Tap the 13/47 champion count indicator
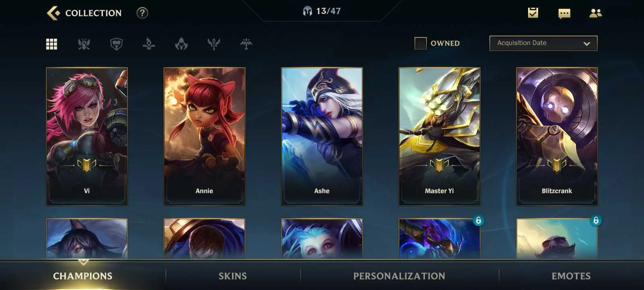The width and height of the screenshot is (644, 290). click(322, 11)
